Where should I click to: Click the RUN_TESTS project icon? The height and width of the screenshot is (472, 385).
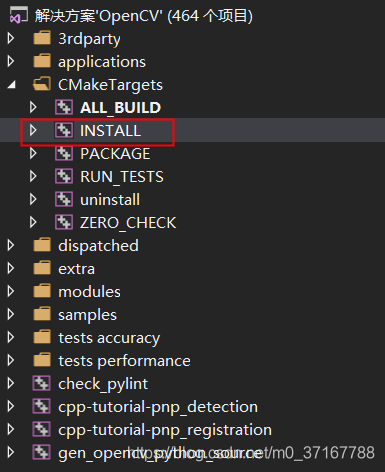coord(64,176)
